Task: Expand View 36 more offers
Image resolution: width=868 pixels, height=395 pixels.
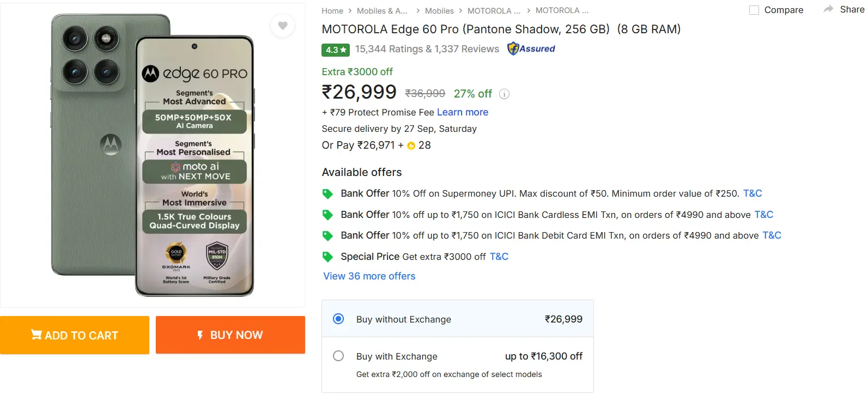Action: point(369,276)
